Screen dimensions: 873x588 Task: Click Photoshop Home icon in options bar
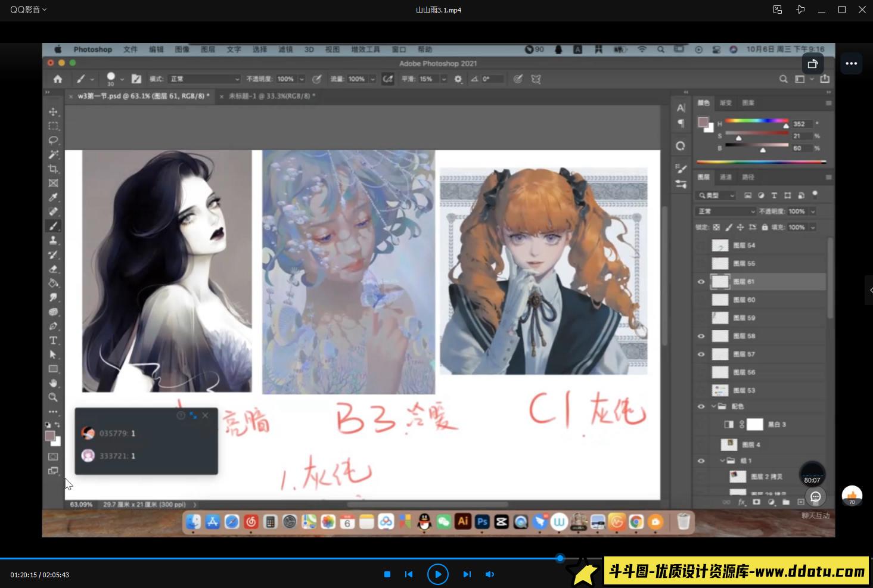(58, 79)
